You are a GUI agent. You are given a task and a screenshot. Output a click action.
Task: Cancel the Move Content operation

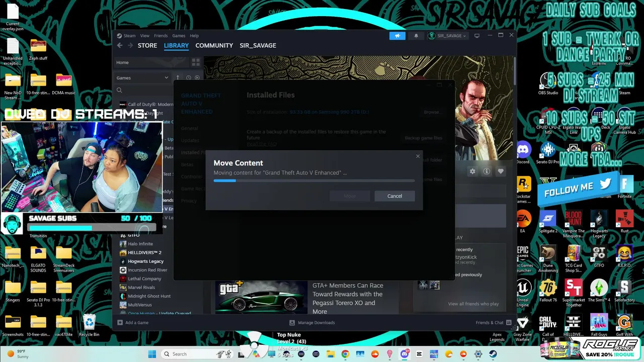coord(394,196)
